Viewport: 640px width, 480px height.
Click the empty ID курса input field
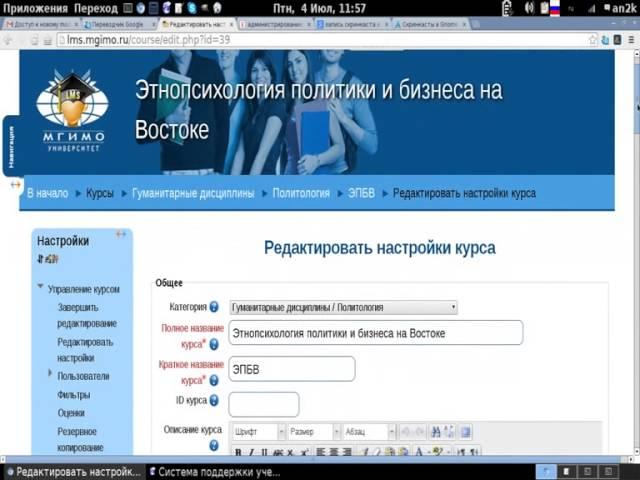264,404
